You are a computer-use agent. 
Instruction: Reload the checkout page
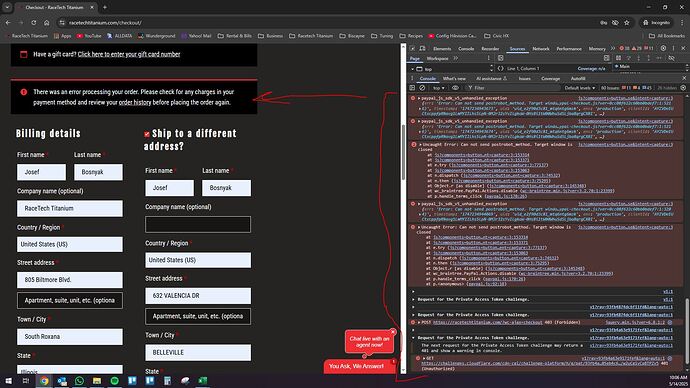[x=34, y=22]
